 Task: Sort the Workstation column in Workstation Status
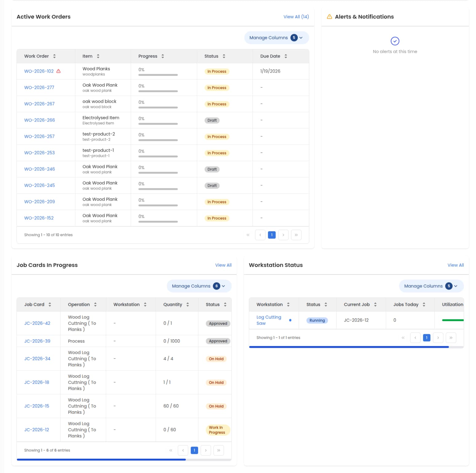pyautogui.click(x=289, y=304)
